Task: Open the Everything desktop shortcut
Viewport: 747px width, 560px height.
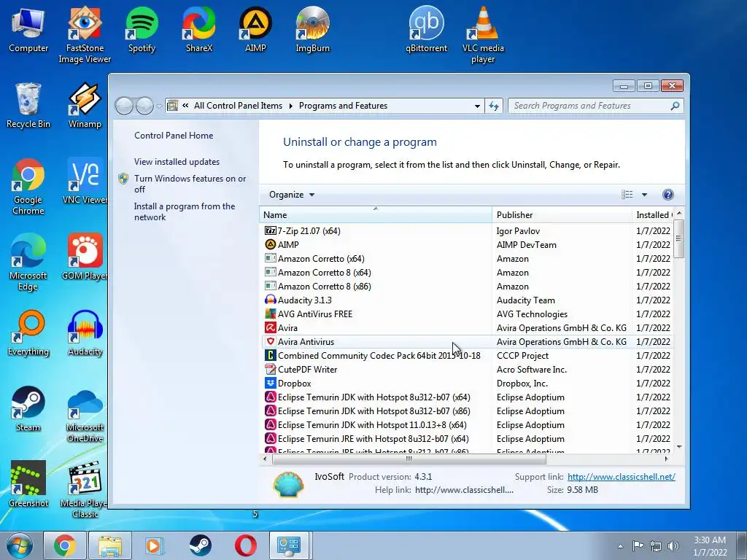Action: click(28, 333)
